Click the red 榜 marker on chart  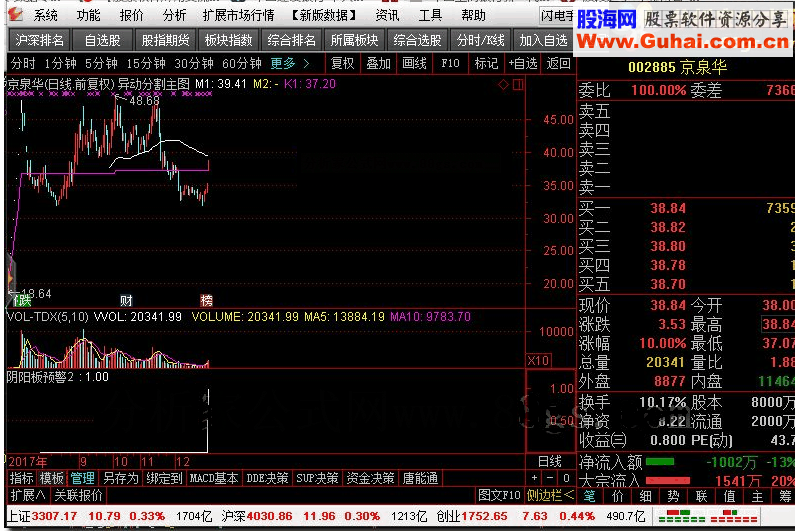point(206,300)
